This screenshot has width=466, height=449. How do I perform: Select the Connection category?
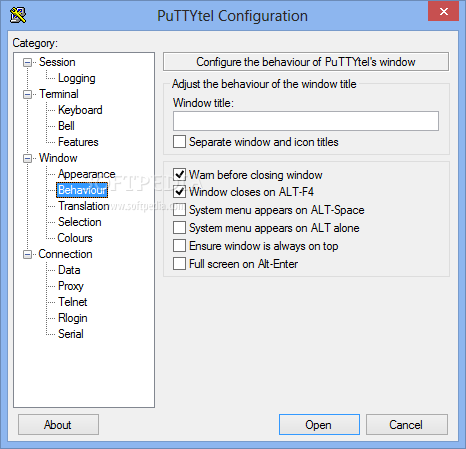pos(65,254)
